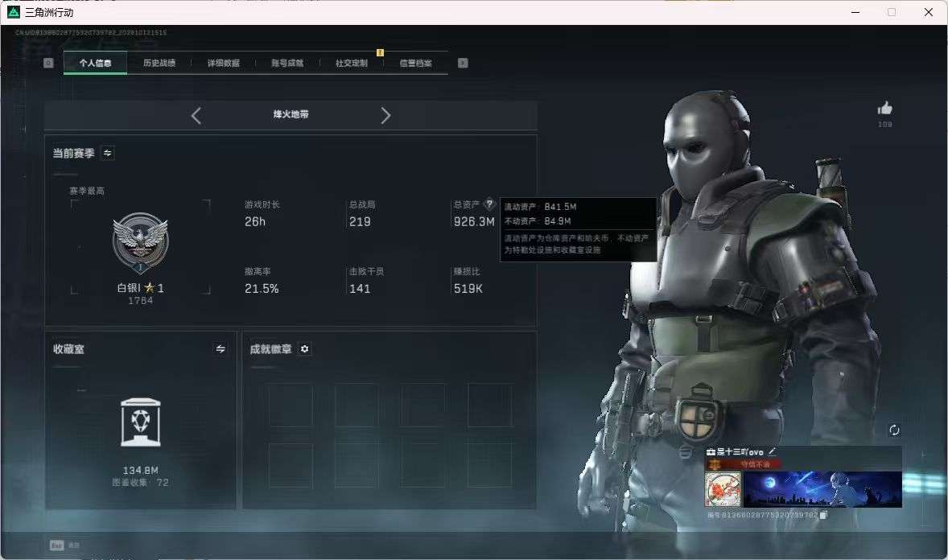The image size is (948, 560).
Task: Toggle the season swap icon beside 当前赛季
Action: pos(108,153)
